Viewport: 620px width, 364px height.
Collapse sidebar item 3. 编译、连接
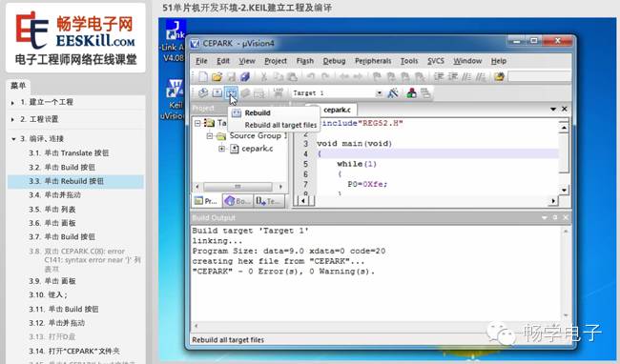pyautogui.click(x=13, y=139)
